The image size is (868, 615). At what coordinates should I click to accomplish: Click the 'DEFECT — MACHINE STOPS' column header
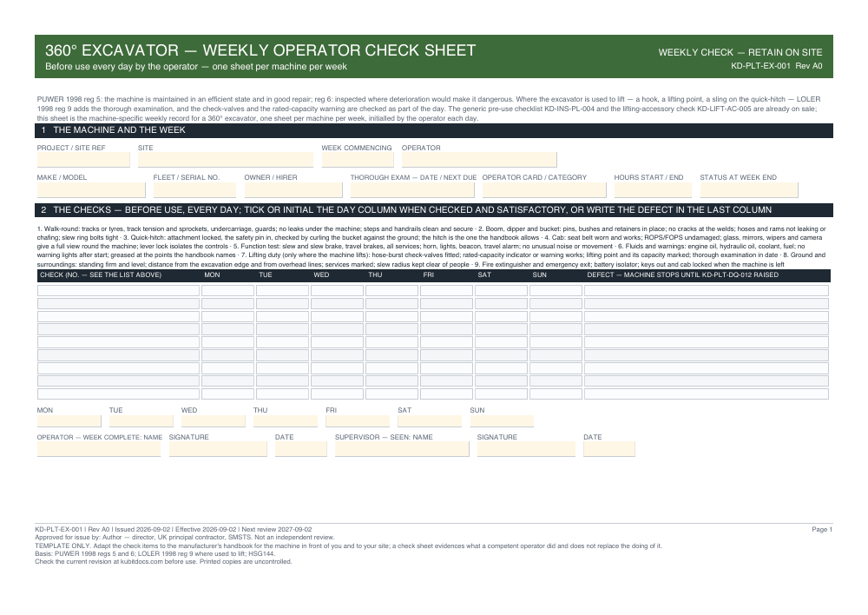point(682,274)
